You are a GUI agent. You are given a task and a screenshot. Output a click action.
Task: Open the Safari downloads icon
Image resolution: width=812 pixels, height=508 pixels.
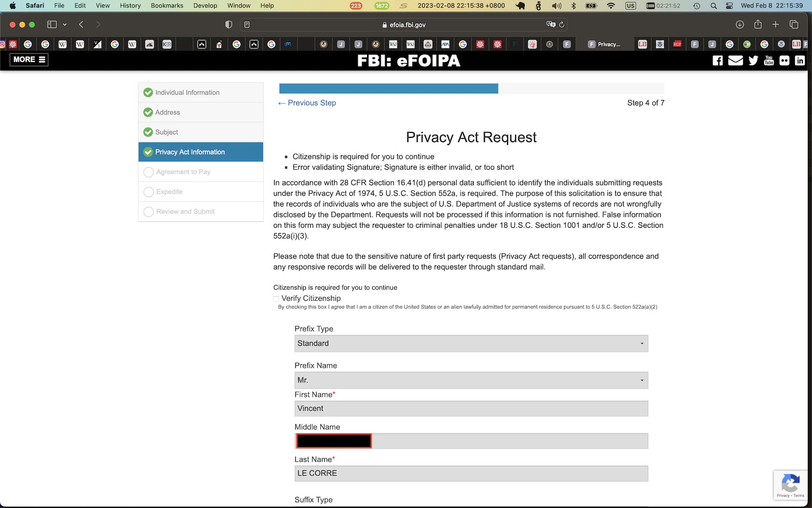tap(739, 25)
